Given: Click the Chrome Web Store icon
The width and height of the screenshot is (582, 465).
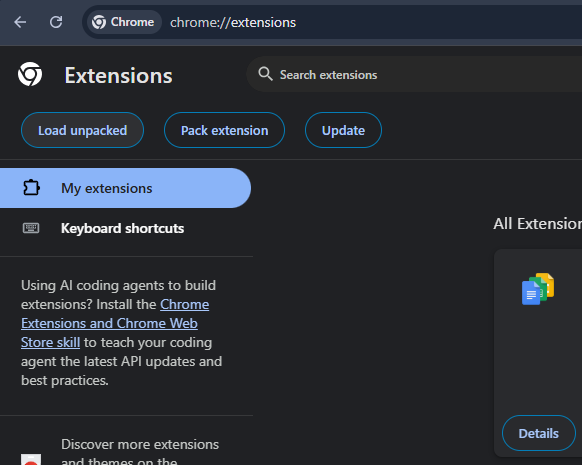Looking at the screenshot, I should tap(31, 459).
